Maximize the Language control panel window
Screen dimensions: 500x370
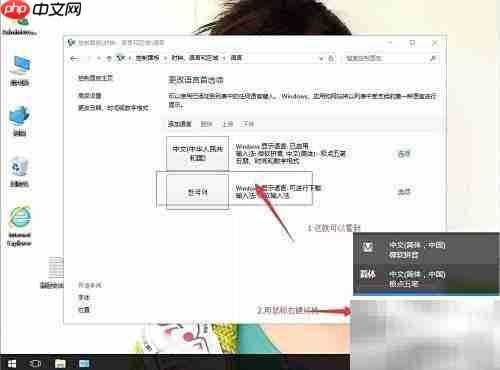tap(412, 43)
